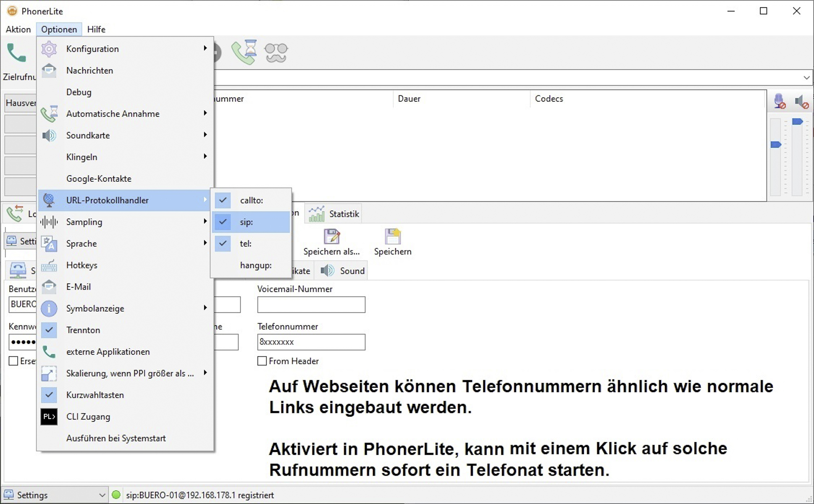This screenshot has height=504, width=814.
Task: Toggle the Kurzwahltasten option
Action: click(125, 395)
